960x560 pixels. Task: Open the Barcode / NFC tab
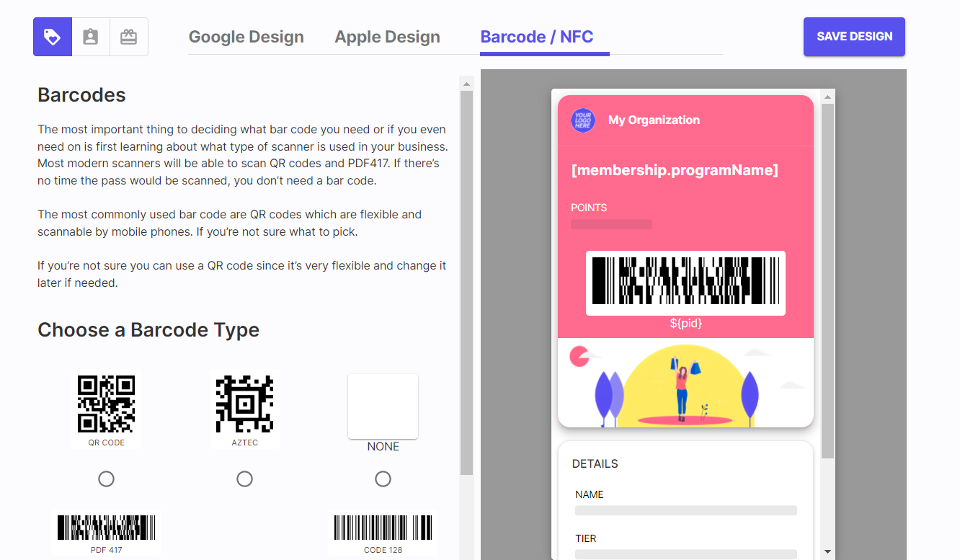tap(537, 37)
